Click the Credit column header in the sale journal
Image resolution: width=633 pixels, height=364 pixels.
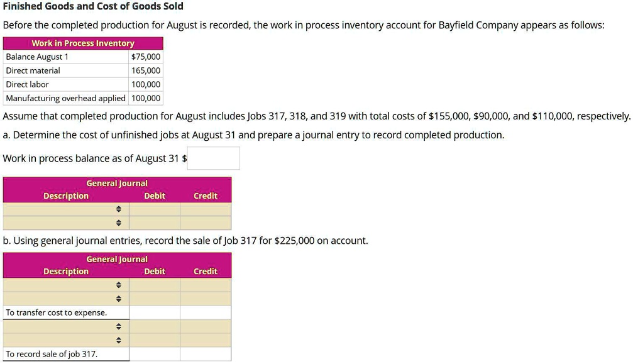(x=205, y=271)
